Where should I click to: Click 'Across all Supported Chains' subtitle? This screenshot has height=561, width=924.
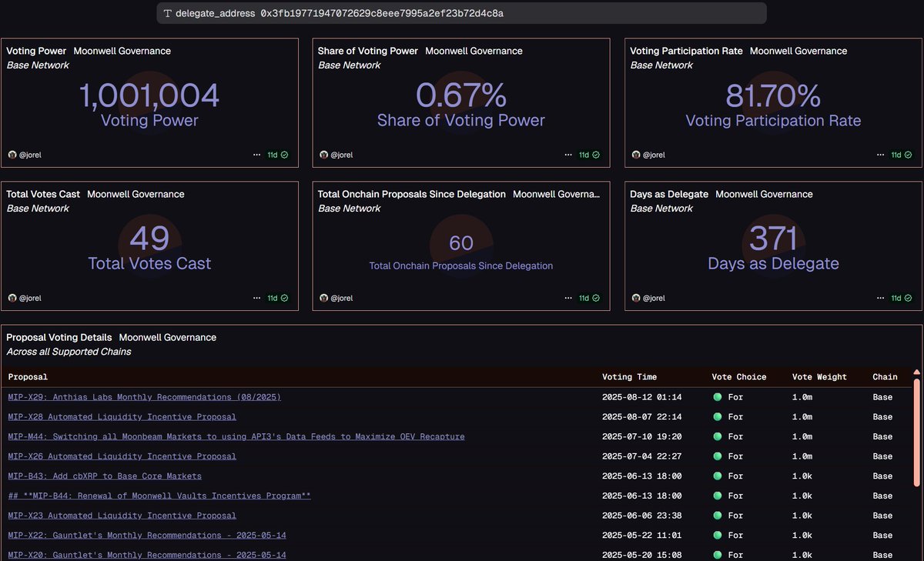tap(69, 352)
